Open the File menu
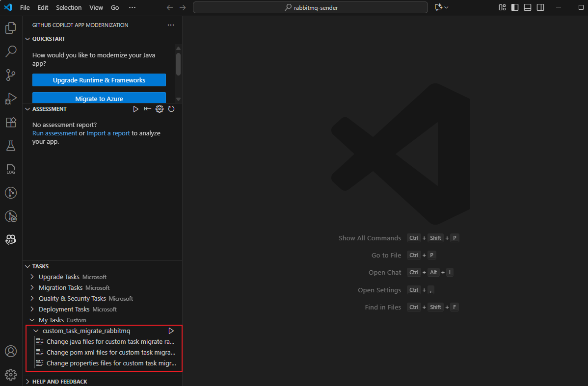The height and width of the screenshot is (386, 588). click(25, 7)
